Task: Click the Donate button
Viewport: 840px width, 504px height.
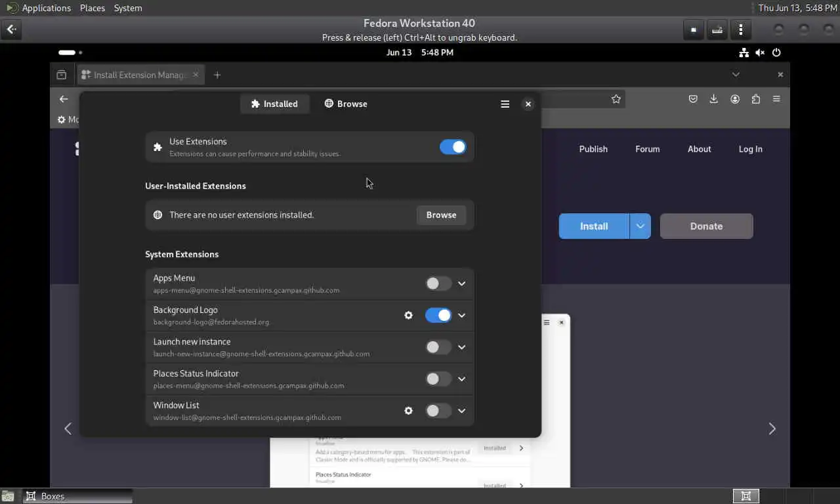Action: pyautogui.click(x=706, y=226)
